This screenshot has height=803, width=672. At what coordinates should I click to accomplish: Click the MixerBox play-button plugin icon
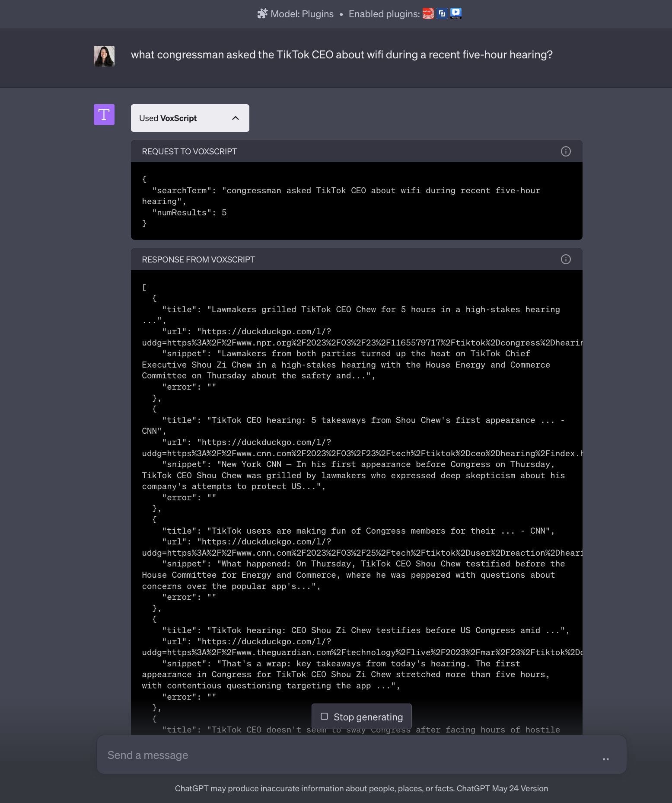pyautogui.click(x=456, y=14)
